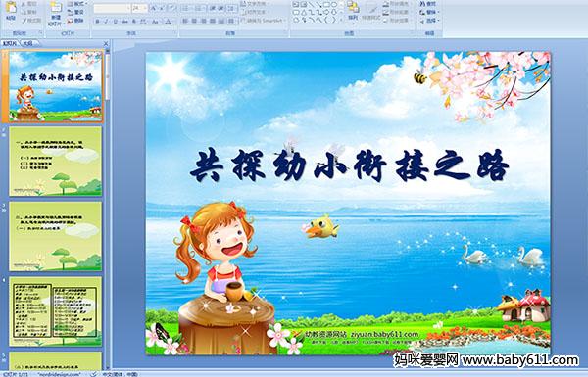
Task: Toggle italic formatting
Action: tap(106, 22)
